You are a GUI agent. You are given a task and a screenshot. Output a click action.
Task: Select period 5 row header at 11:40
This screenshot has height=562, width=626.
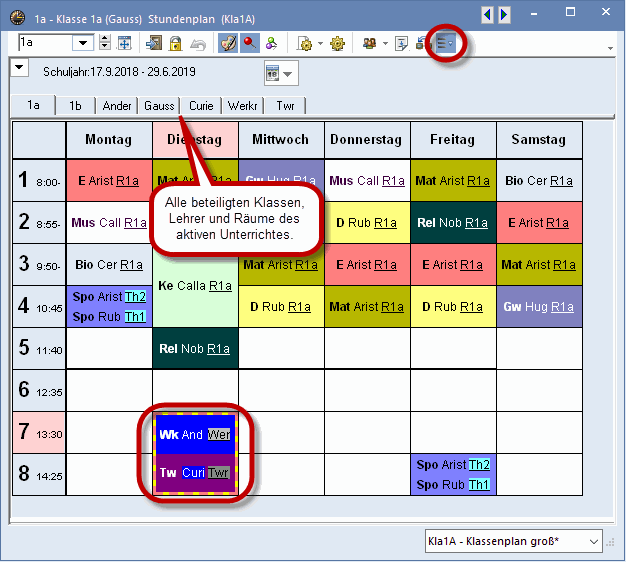(39, 348)
